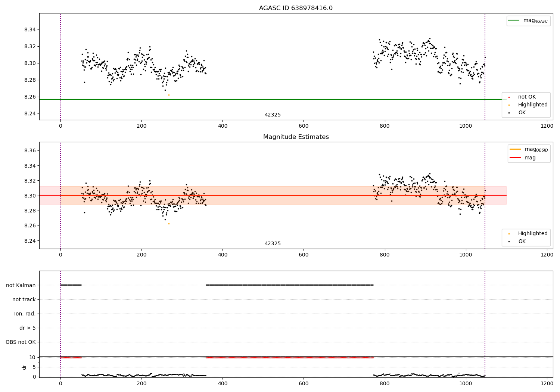The width and height of the screenshot is (560, 392).
Task: Click the title 'AGASC ID 638978416.0'
Action: (296, 8)
